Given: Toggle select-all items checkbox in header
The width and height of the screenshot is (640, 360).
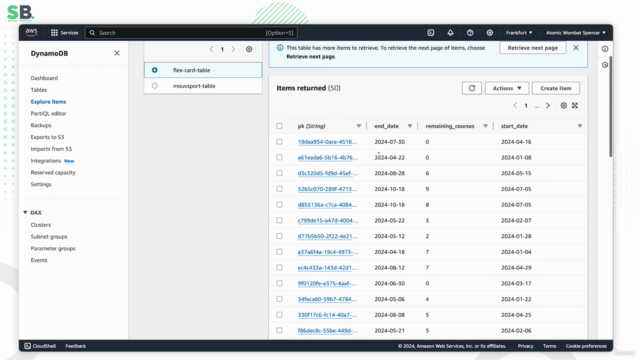Looking at the screenshot, I should [279, 126].
